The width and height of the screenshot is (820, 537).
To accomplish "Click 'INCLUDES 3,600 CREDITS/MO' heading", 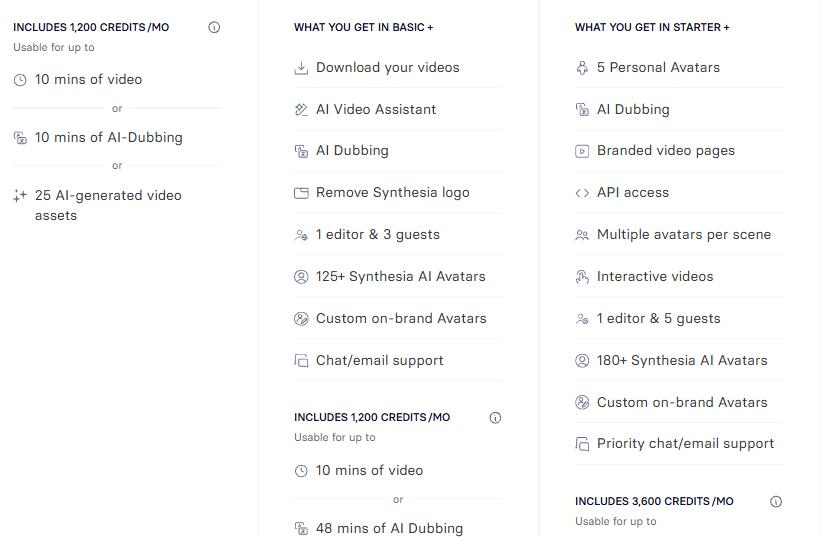I will (x=654, y=501).
